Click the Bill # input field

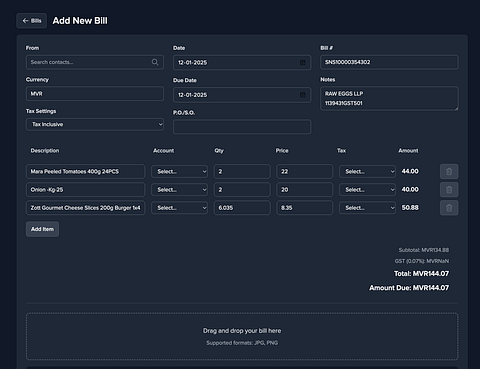389,62
